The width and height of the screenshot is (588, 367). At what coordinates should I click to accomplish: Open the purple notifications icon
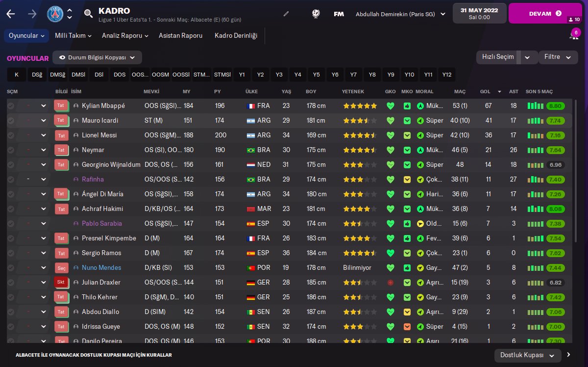[x=574, y=35]
